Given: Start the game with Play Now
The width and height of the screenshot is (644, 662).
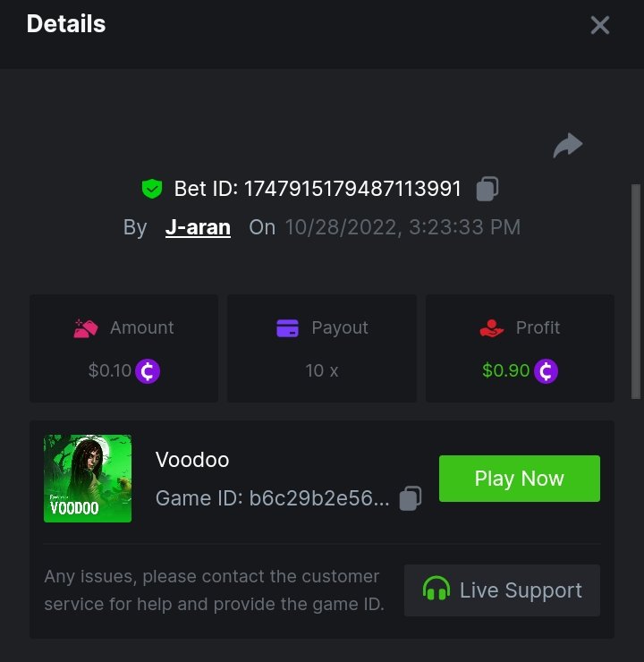Looking at the screenshot, I should click(520, 479).
